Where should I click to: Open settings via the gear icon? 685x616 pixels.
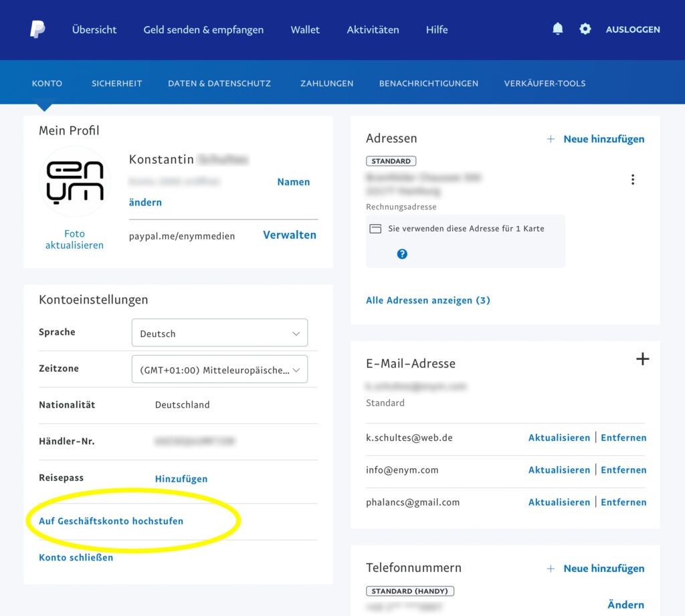585,29
